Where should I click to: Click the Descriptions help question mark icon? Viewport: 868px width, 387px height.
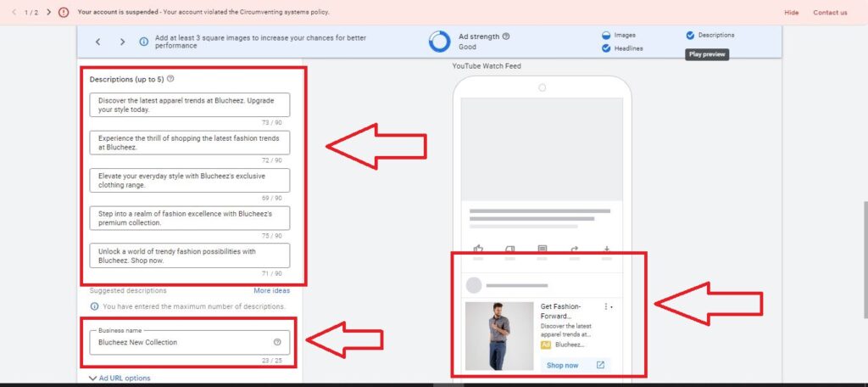(170, 79)
